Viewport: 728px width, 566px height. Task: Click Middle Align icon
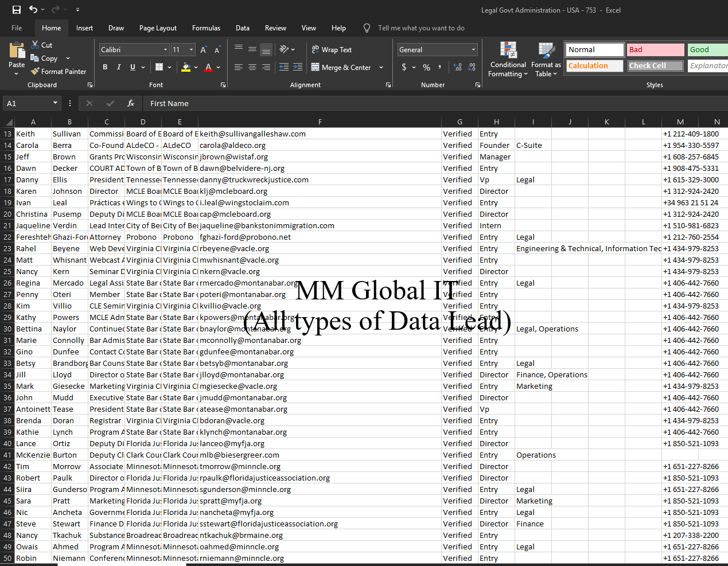pos(252,50)
